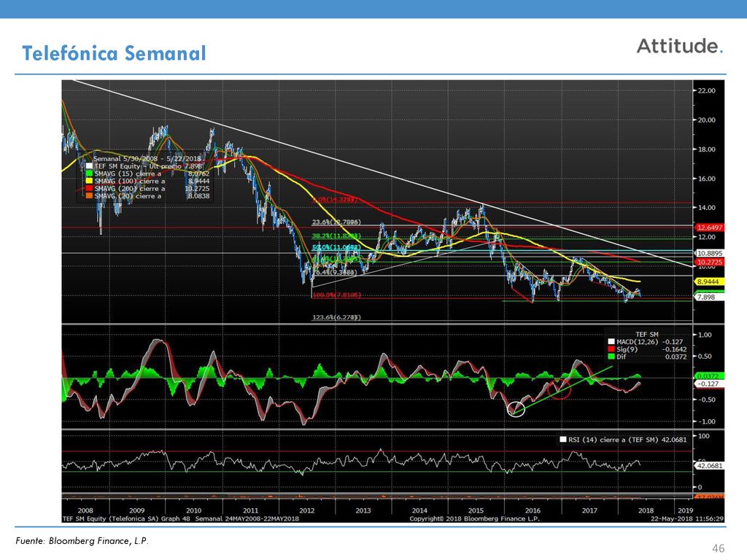Click the 2008 year label on time axis
Screen dimensions: 747x560
[x=85, y=510]
